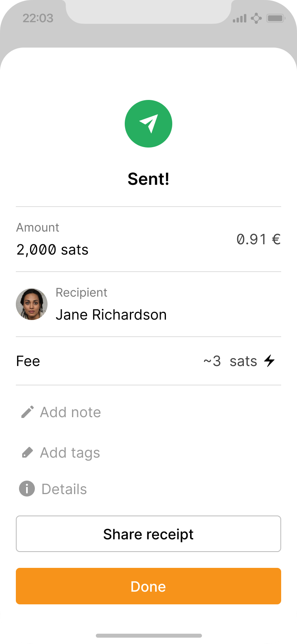Open Jane Richardson's profile photo

pyautogui.click(x=32, y=304)
